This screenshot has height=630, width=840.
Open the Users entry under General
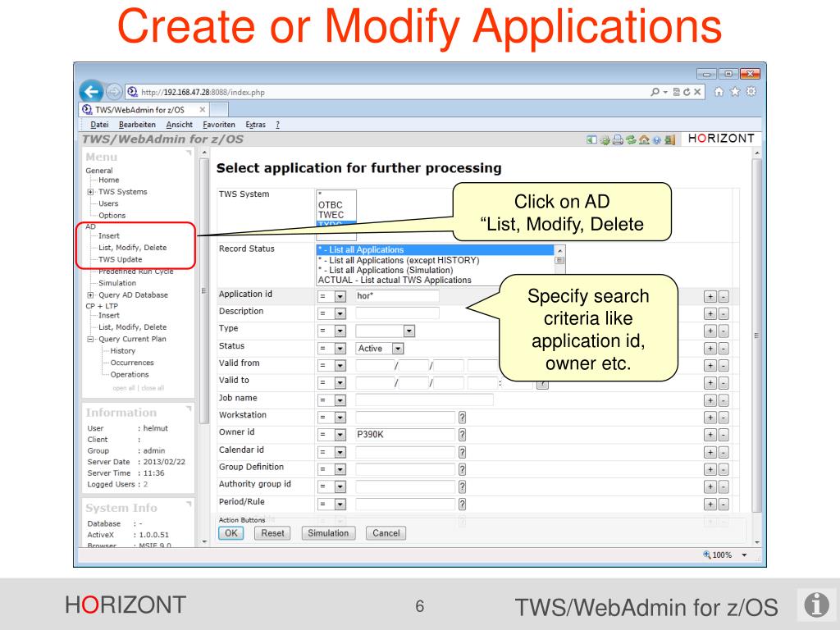pos(108,203)
